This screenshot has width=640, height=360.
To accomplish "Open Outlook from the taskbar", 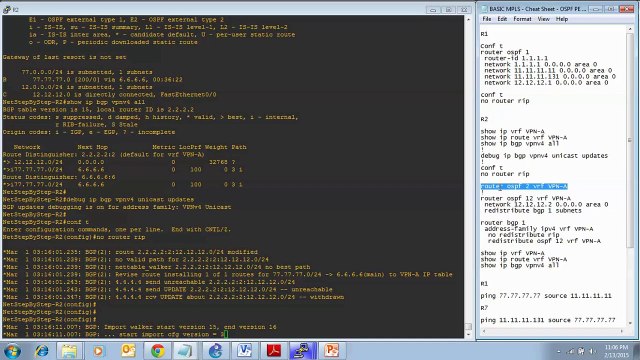I will pos(128,351).
